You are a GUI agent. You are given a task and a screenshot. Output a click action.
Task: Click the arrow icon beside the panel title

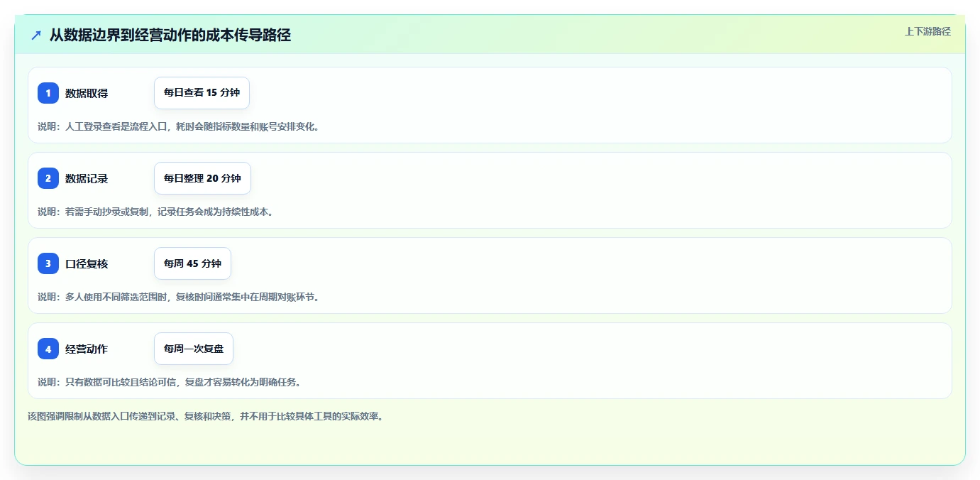click(36, 35)
